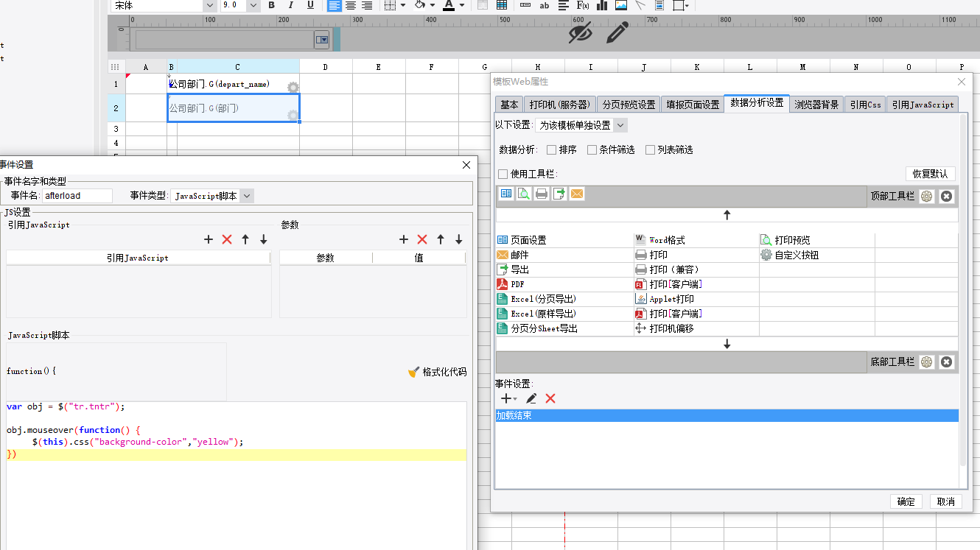Viewport: 980px width, 550px height.
Task: Click the up arrow bar above the tool list
Action: click(x=727, y=215)
